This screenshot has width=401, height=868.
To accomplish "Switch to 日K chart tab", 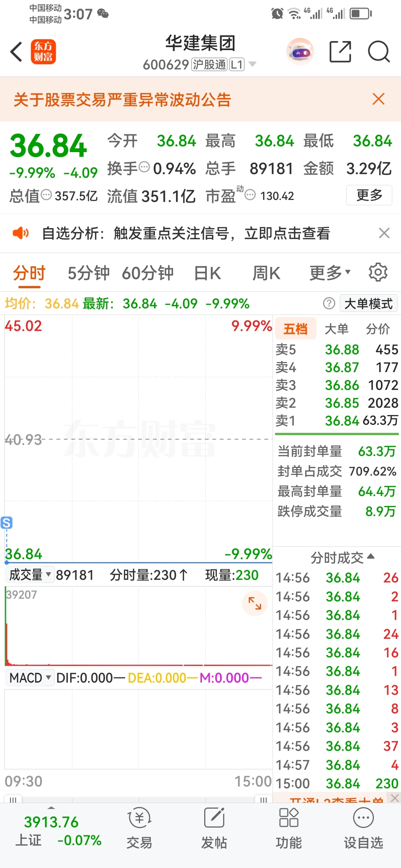I will 208,273.
